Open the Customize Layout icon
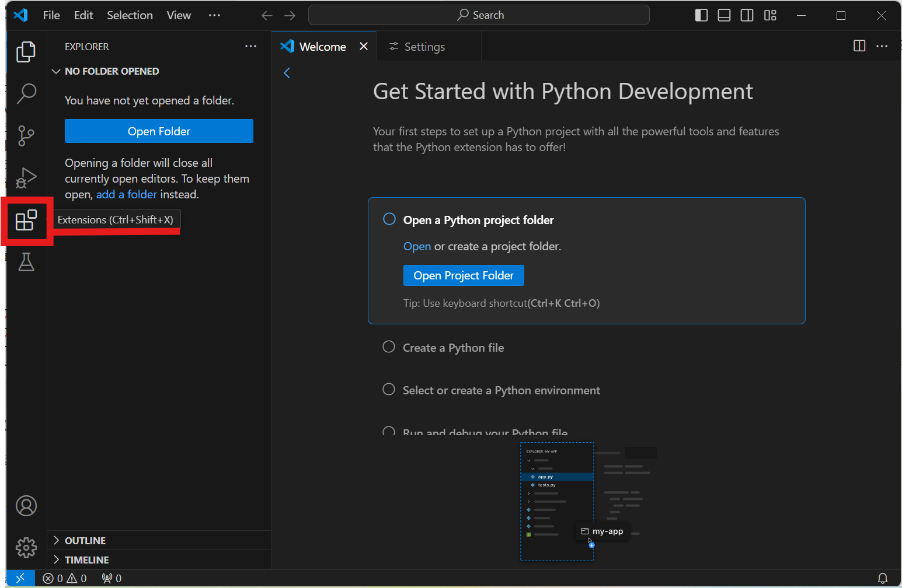 [770, 15]
